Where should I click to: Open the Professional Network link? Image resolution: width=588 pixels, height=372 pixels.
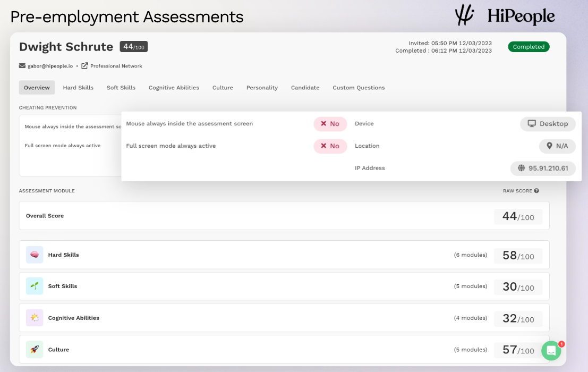pyautogui.click(x=116, y=66)
